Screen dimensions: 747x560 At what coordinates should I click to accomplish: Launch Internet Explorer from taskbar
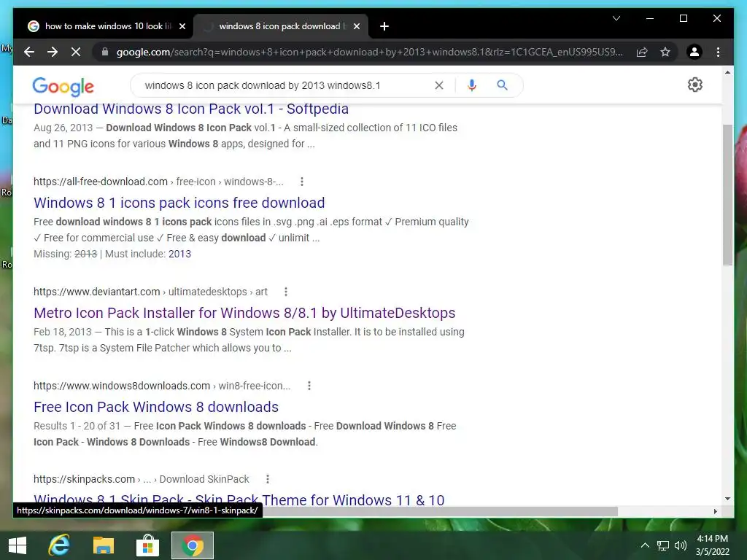pyautogui.click(x=59, y=545)
